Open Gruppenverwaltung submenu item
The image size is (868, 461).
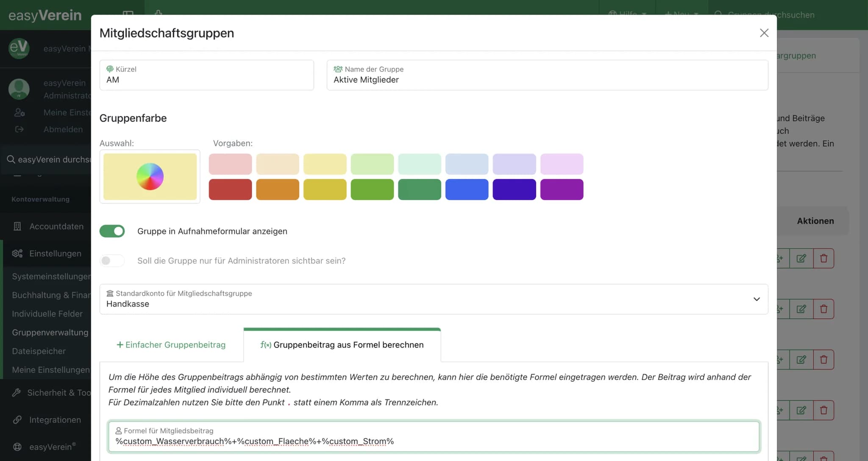click(x=50, y=333)
